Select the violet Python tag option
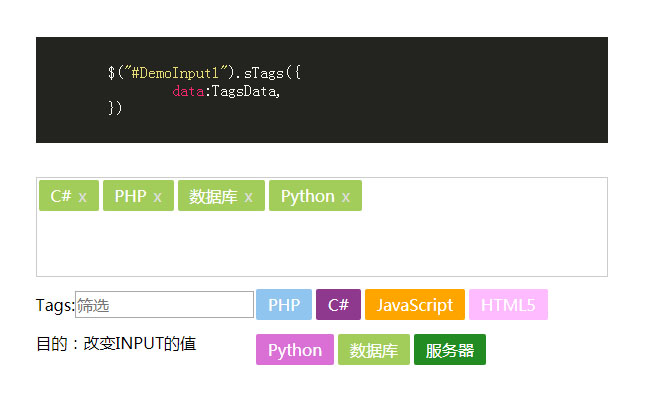The height and width of the screenshot is (404, 650). 295,350
